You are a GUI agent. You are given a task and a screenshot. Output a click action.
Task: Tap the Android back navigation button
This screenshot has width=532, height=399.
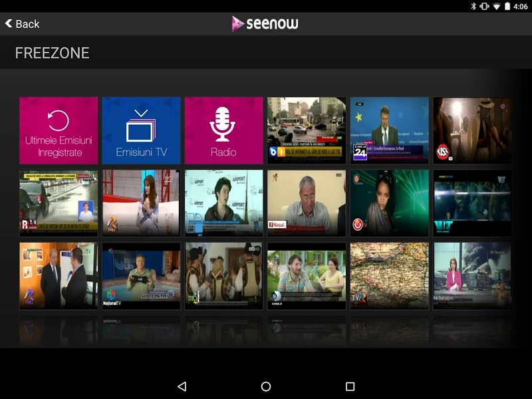[x=182, y=386]
